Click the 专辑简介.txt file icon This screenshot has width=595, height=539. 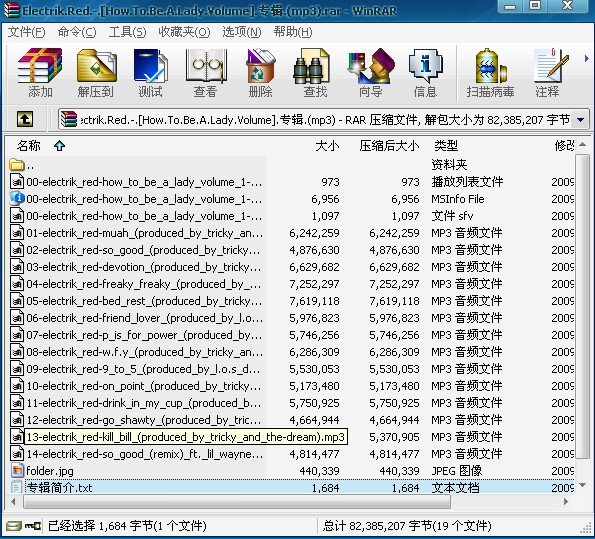(x=17, y=487)
